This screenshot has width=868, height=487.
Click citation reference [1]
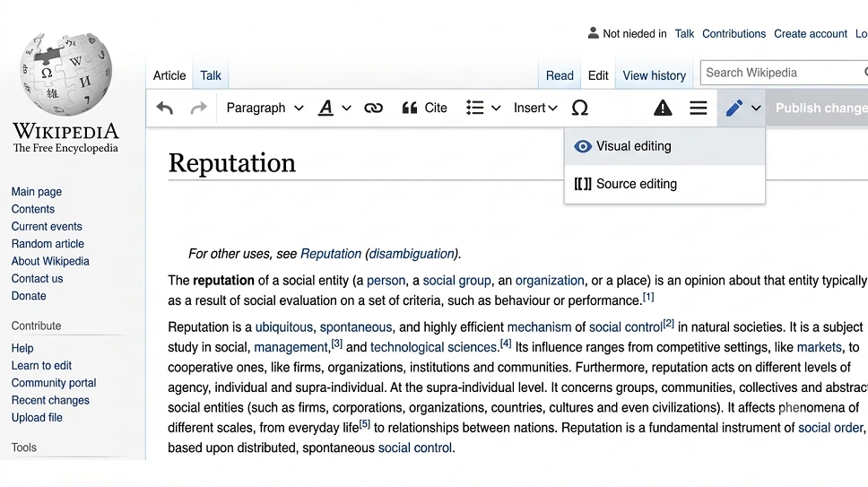648,297
